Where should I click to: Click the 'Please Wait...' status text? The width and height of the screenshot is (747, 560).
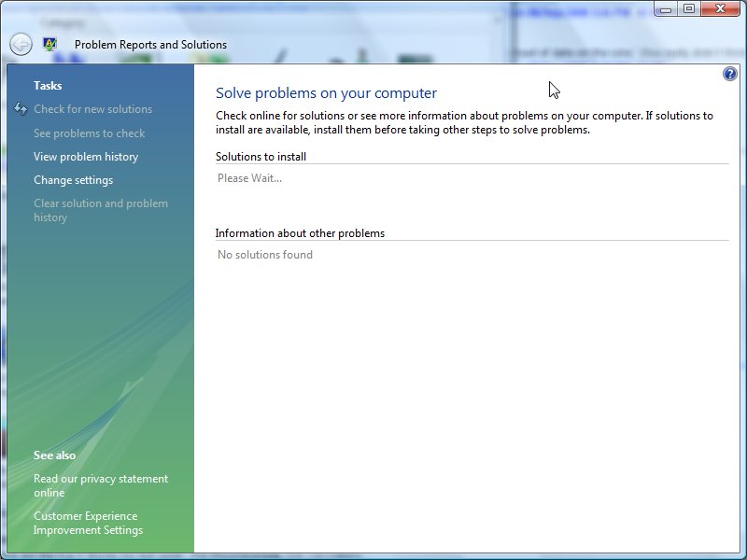(x=249, y=178)
